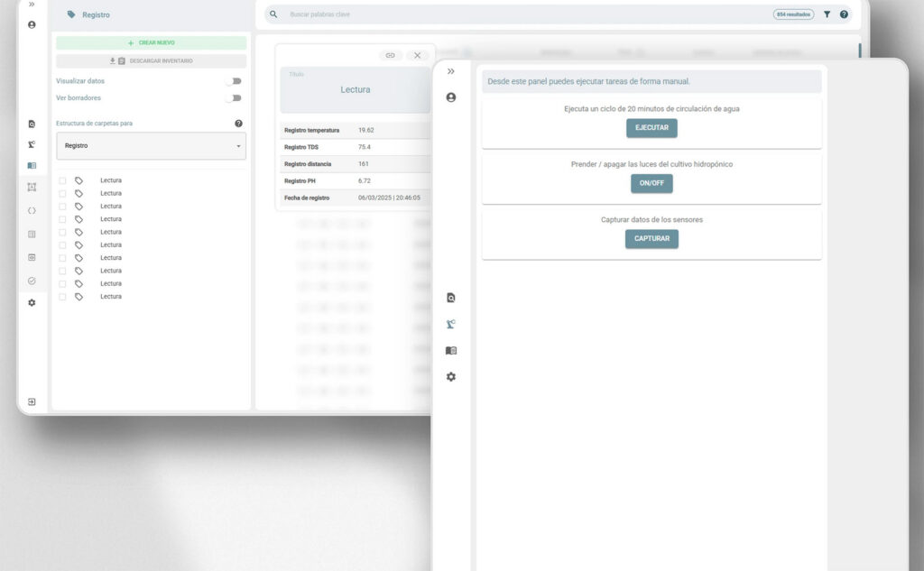
Task: Open the user account icon in front panel
Action: (x=451, y=97)
